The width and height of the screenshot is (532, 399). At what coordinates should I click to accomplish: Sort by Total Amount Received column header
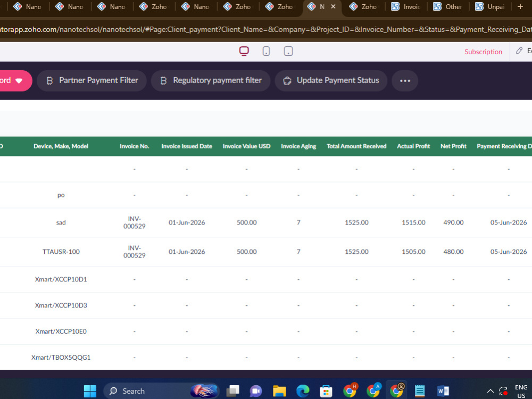point(356,146)
